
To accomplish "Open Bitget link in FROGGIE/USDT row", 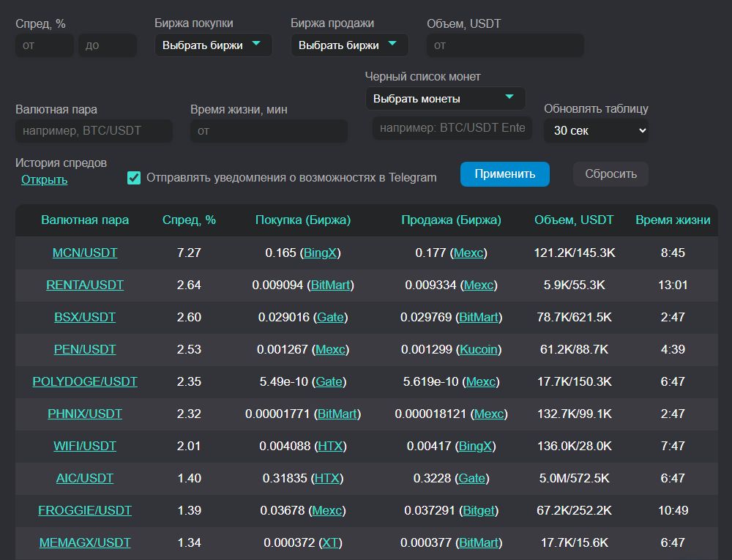I will (x=479, y=511).
